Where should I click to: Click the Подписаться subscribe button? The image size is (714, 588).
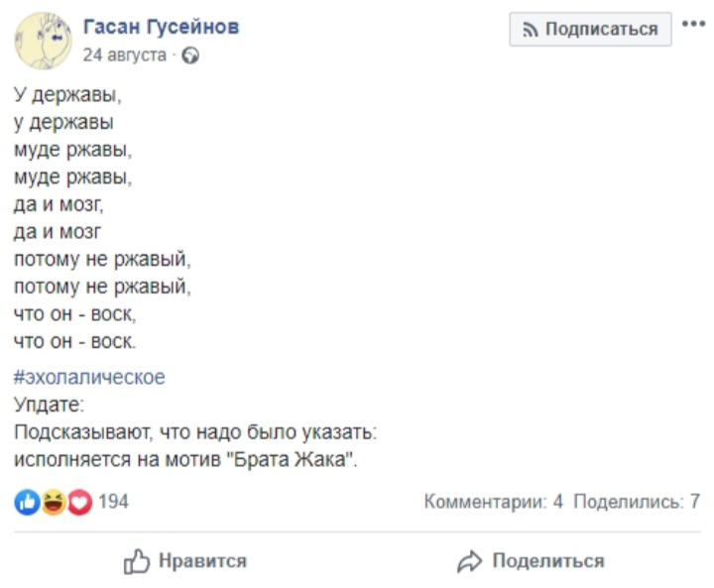589,30
